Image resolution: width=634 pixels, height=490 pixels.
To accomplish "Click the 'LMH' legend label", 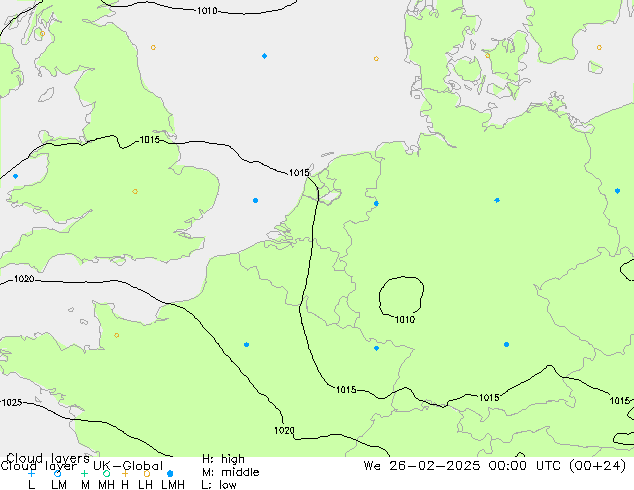I will pyautogui.click(x=173, y=485).
